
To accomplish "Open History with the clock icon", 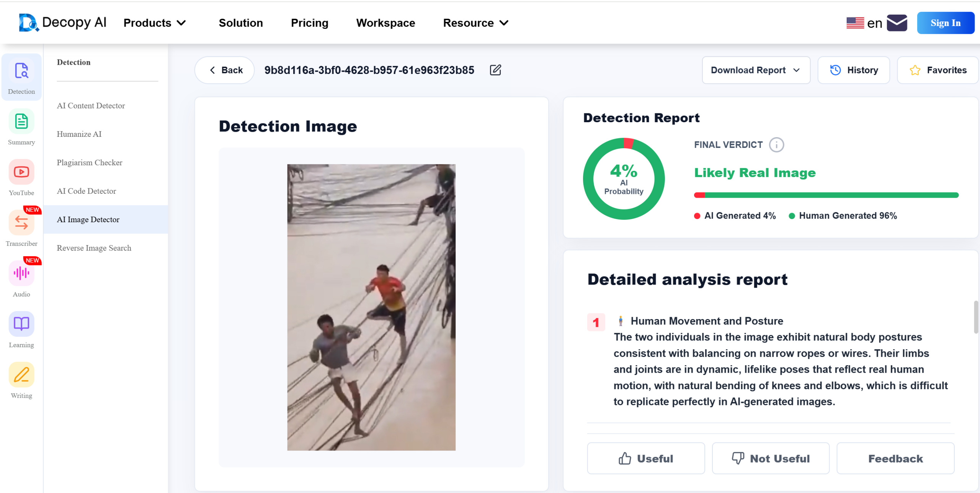I will pos(854,70).
